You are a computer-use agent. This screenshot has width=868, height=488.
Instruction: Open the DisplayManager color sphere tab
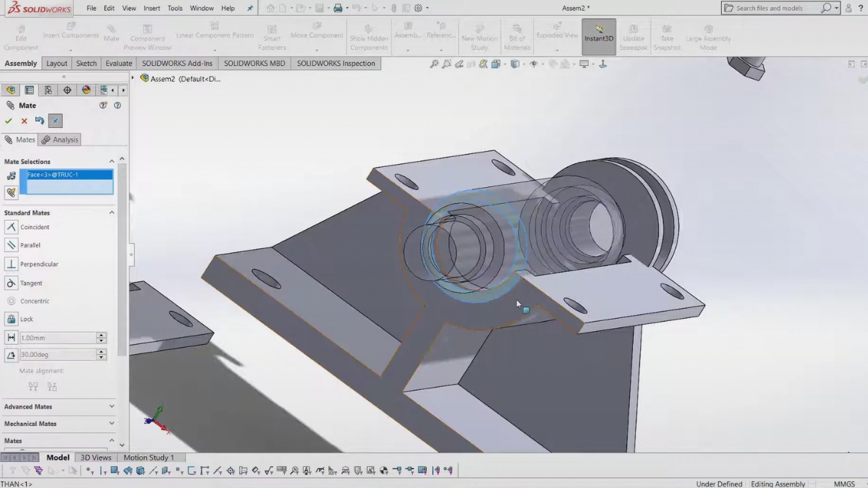[86, 90]
